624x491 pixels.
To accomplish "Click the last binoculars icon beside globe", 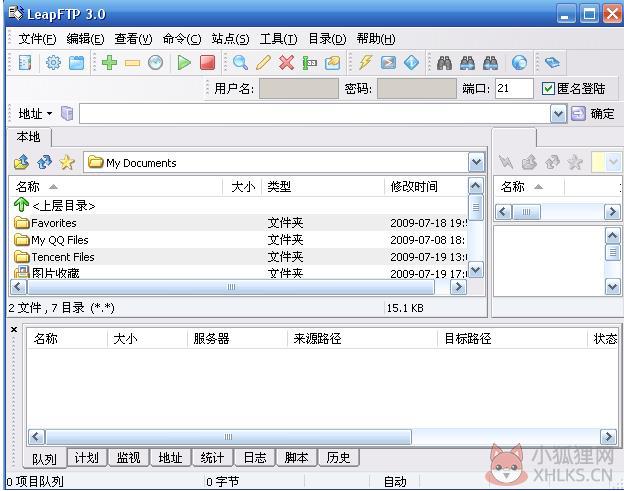I will [490, 63].
